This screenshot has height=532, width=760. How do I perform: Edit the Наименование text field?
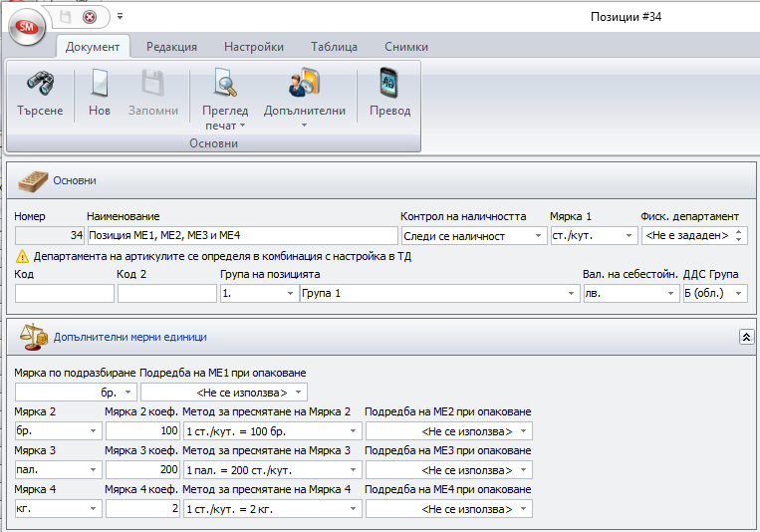[242, 236]
